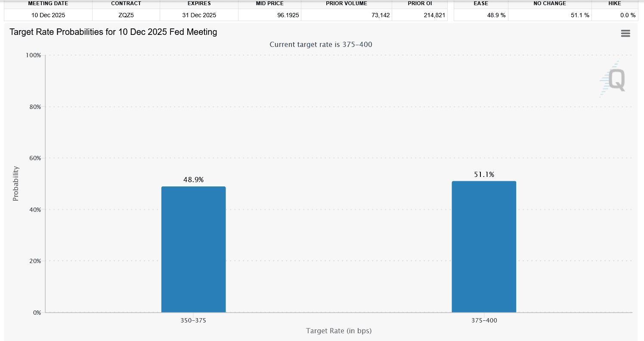The width and height of the screenshot is (644, 341).
Task: Click the EXPIRES column header
Action: pos(199,3)
